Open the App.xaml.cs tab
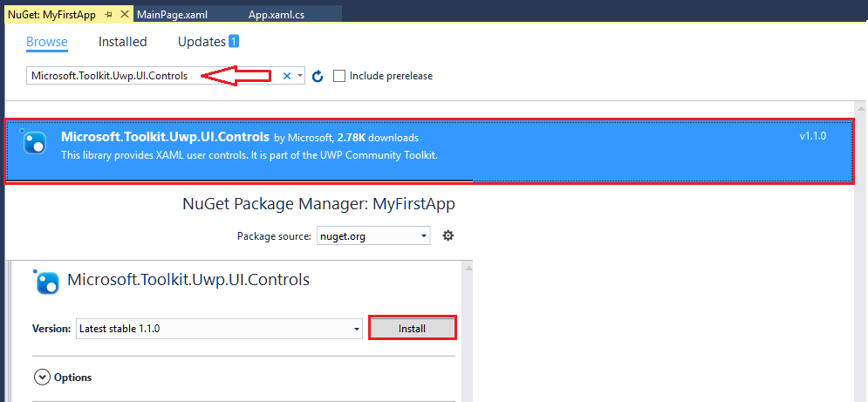This screenshot has height=402, width=868. (x=275, y=16)
